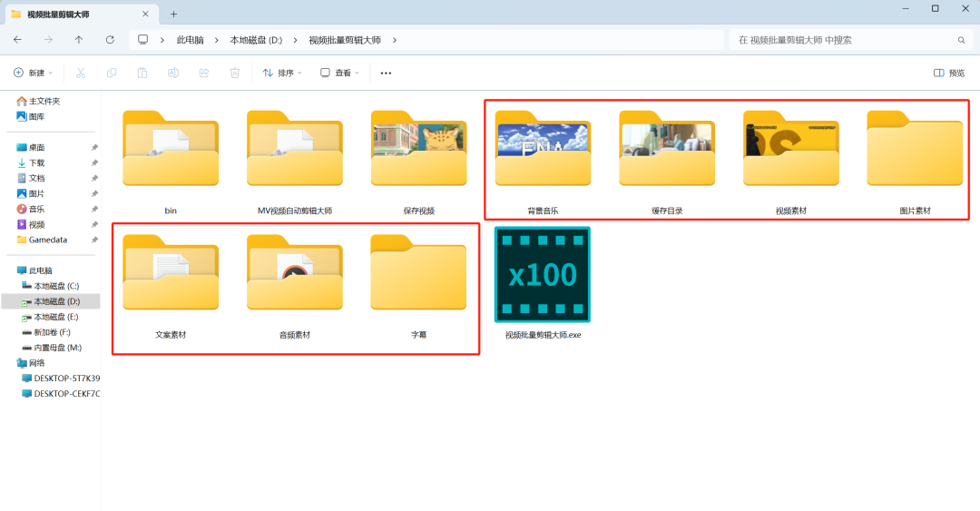Expand the chevron after 本地磁盘 (D:) in path
The image size is (980, 511).
pos(295,40)
